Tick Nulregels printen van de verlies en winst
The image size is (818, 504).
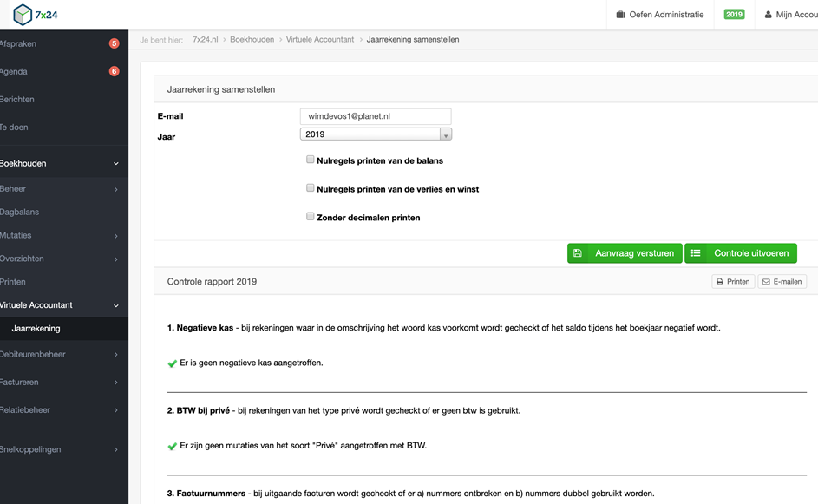(311, 187)
